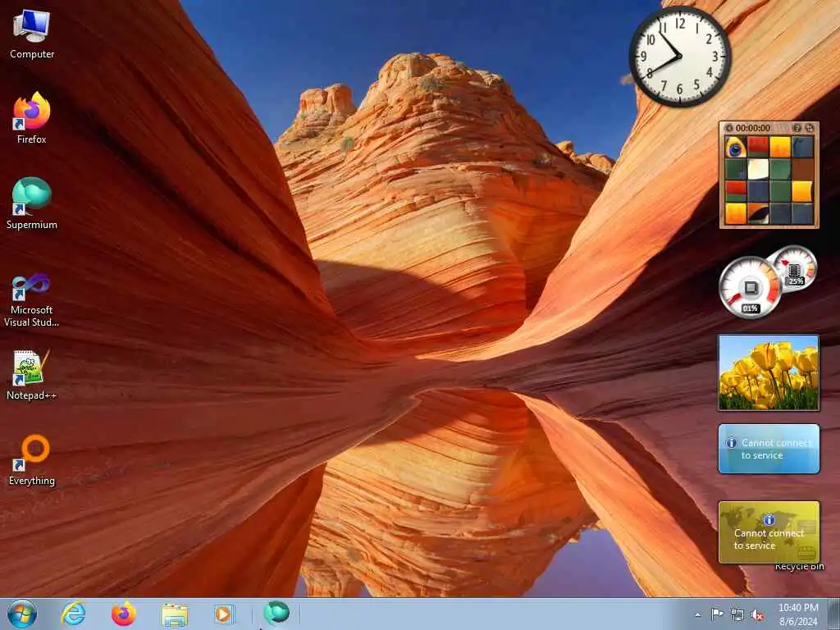Viewport: 840px width, 630px height.
Task: Select the Microsoft Visual Studio shortcut
Action: click(x=32, y=300)
